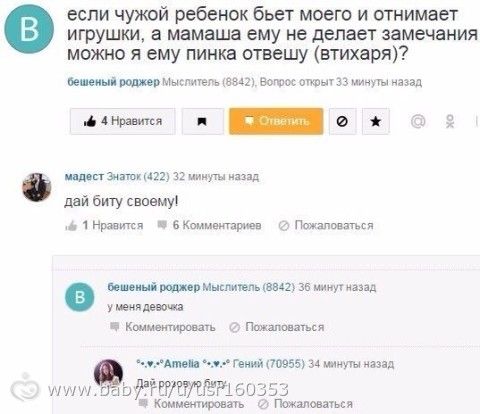The width and height of the screenshot is (480, 414).
Task: Report мадест's answer via Пожаловаться
Action: (326, 226)
